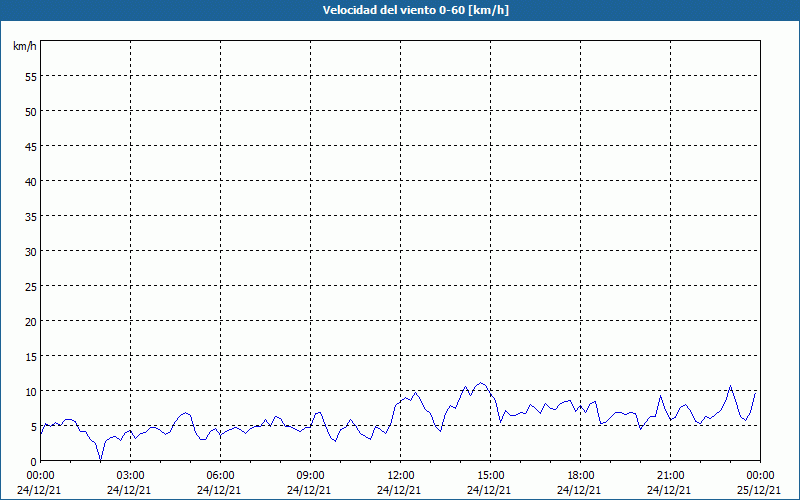Select the y-axis value 50

31,112
